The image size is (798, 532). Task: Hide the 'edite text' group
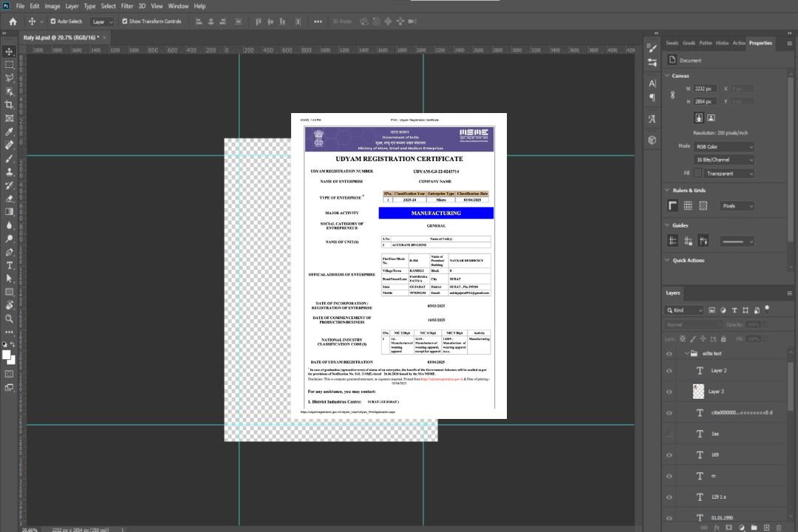[669, 354]
